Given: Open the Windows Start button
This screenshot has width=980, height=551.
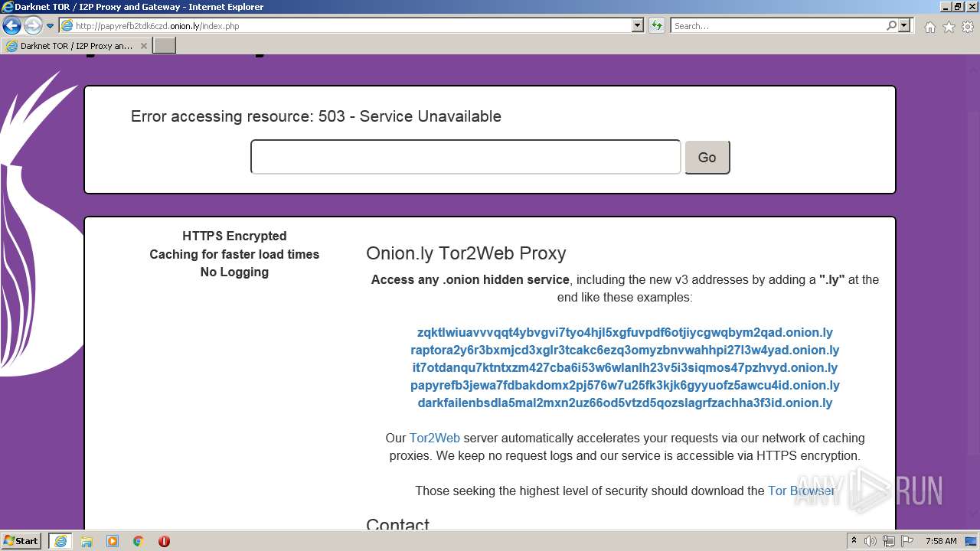Looking at the screenshot, I should [21, 540].
